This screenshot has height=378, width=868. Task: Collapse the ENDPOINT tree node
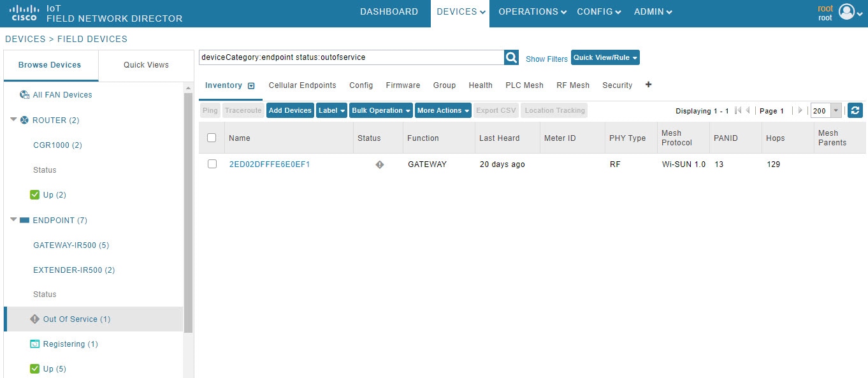tap(13, 220)
